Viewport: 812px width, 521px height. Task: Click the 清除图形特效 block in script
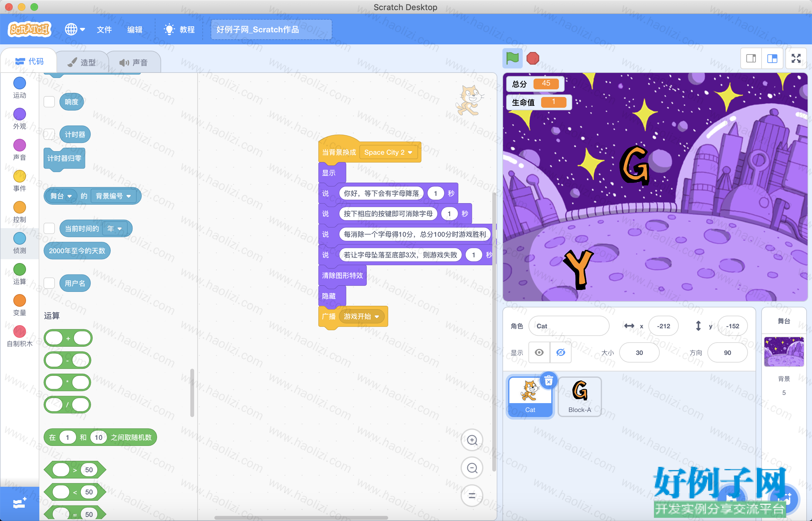[342, 275]
